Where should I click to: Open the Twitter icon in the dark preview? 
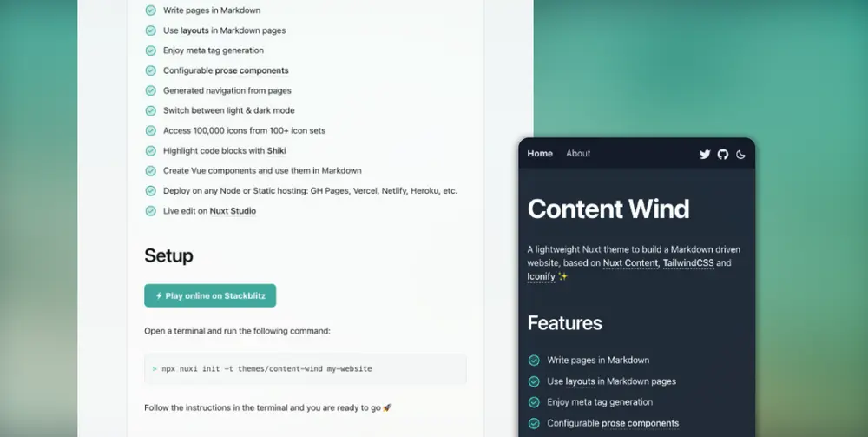[x=704, y=154]
